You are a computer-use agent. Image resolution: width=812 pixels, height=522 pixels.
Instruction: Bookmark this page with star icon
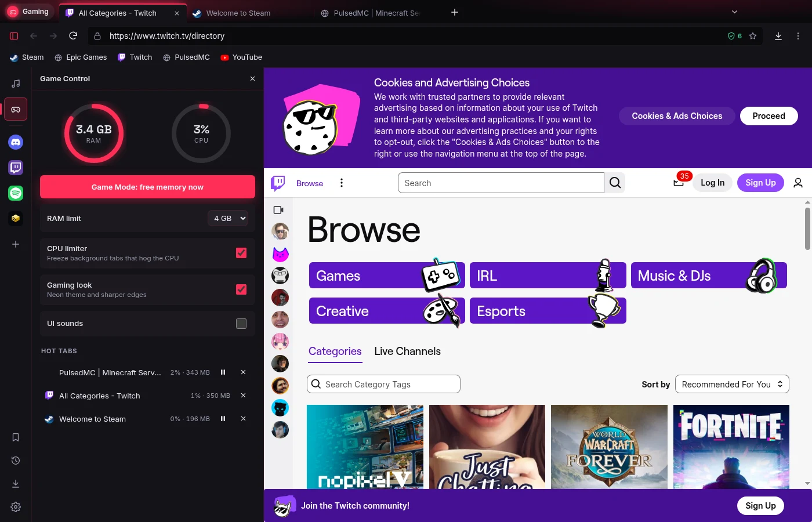tap(753, 36)
